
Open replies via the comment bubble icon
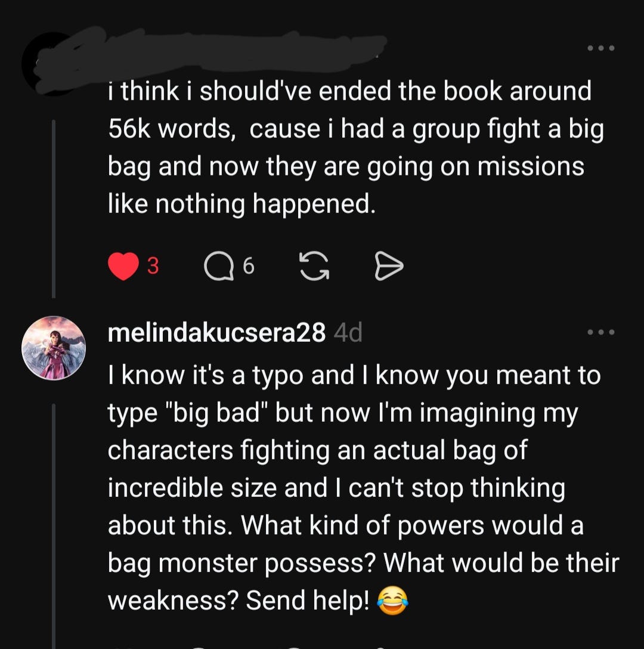pyautogui.click(x=218, y=266)
